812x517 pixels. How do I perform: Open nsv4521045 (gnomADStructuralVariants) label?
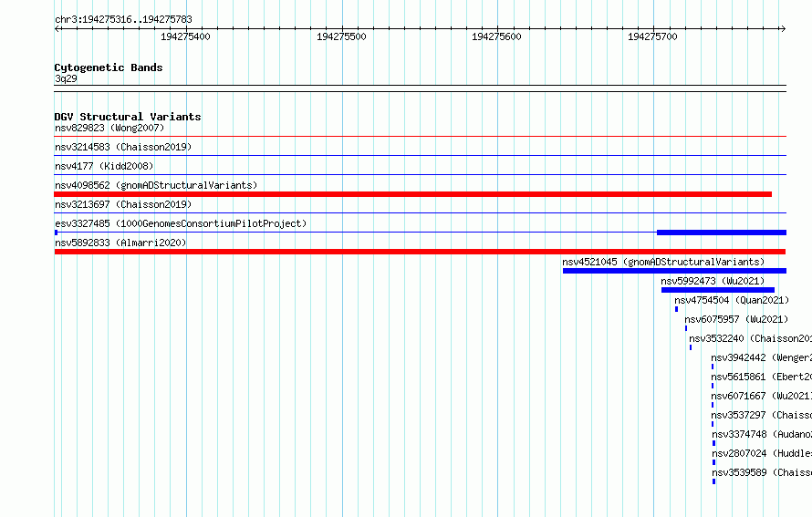tap(663, 262)
